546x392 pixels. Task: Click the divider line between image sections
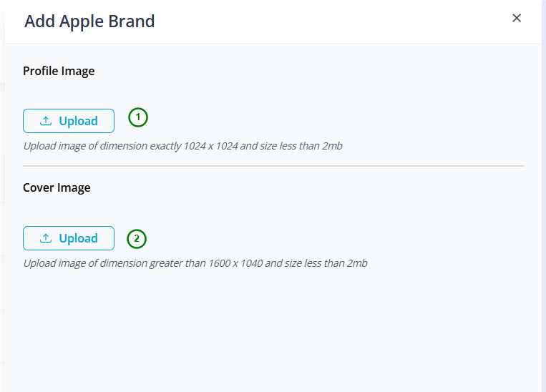click(x=273, y=166)
